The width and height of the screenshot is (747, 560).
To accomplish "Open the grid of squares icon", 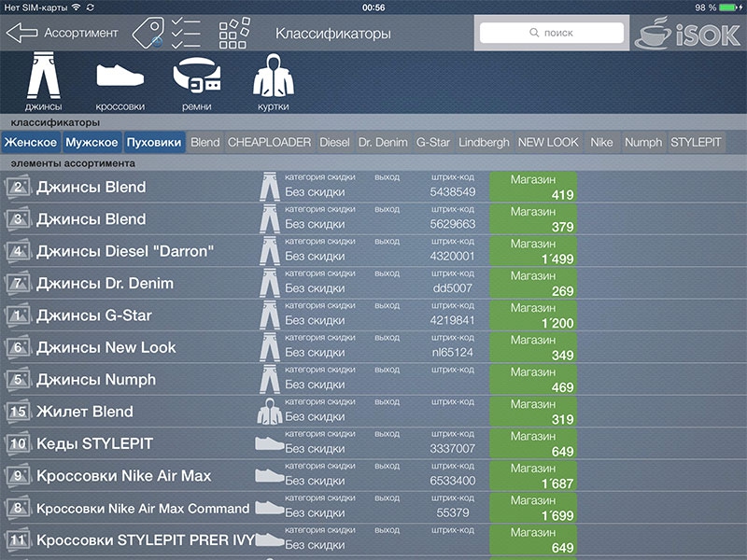I will [x=234, y=33].
